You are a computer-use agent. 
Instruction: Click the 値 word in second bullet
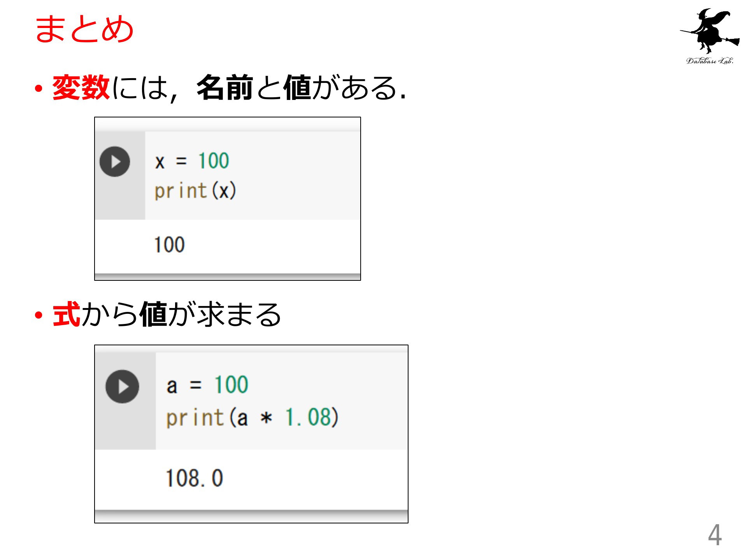coord(154,314)
